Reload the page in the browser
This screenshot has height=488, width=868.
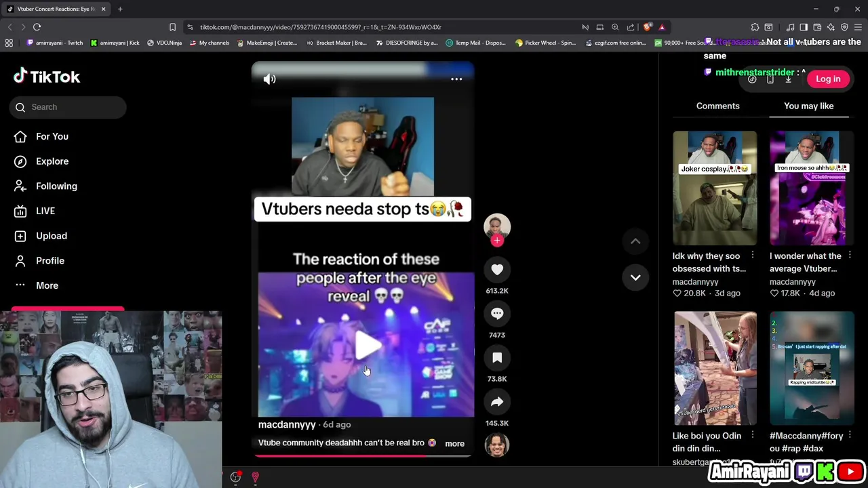point(37,27)
